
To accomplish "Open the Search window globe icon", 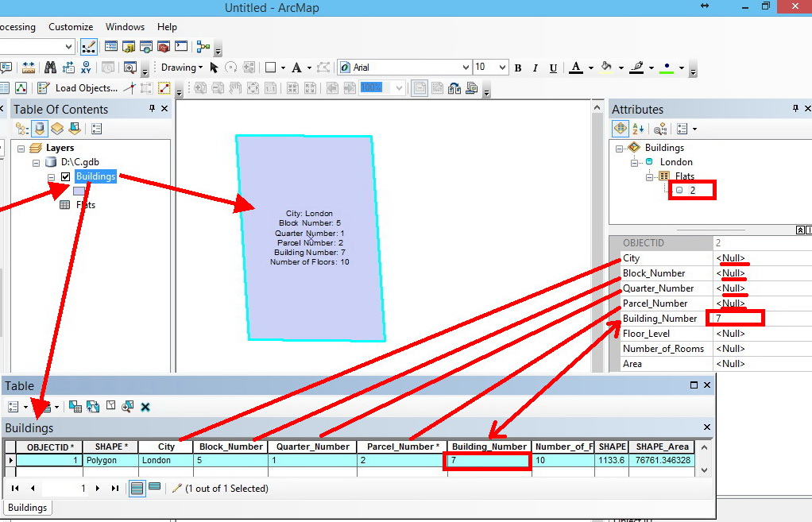I will pos(146,47).
